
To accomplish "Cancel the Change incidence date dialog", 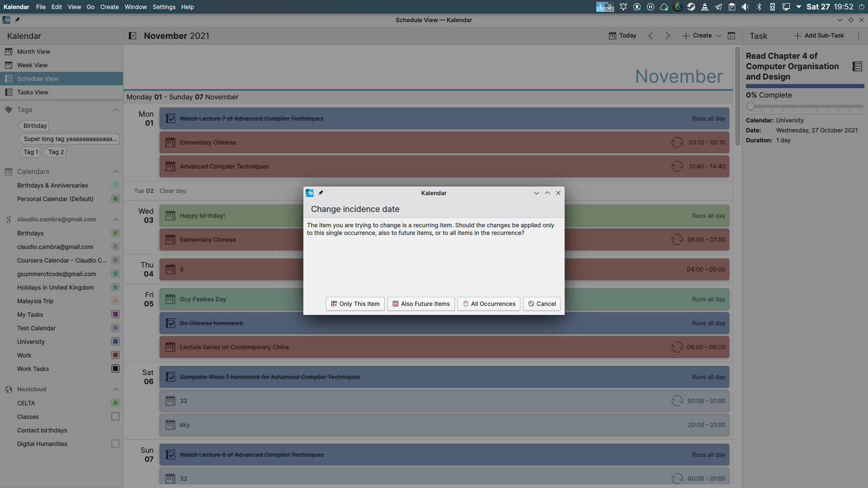I will pyautogui.click(x=542, y=304).
